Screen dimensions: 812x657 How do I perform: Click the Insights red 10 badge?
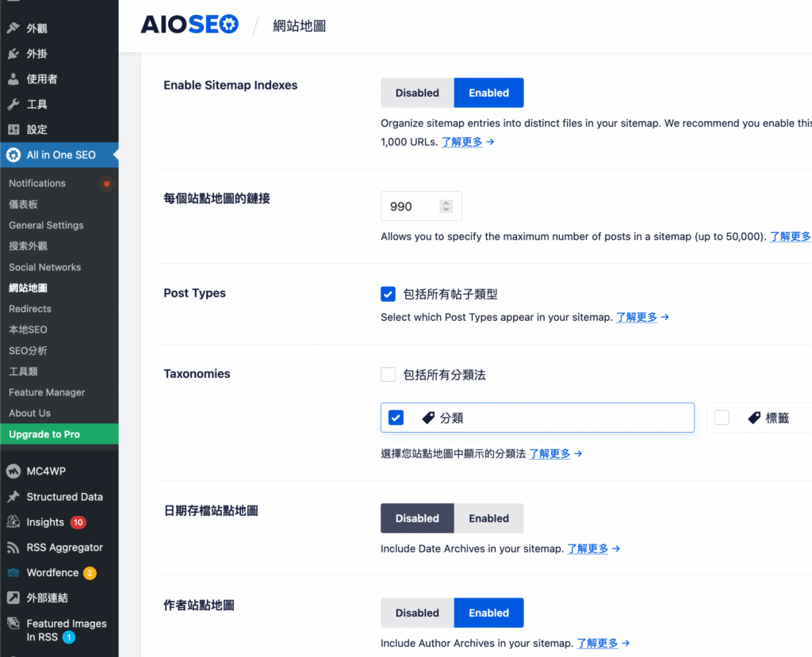[x=79, y=522]
